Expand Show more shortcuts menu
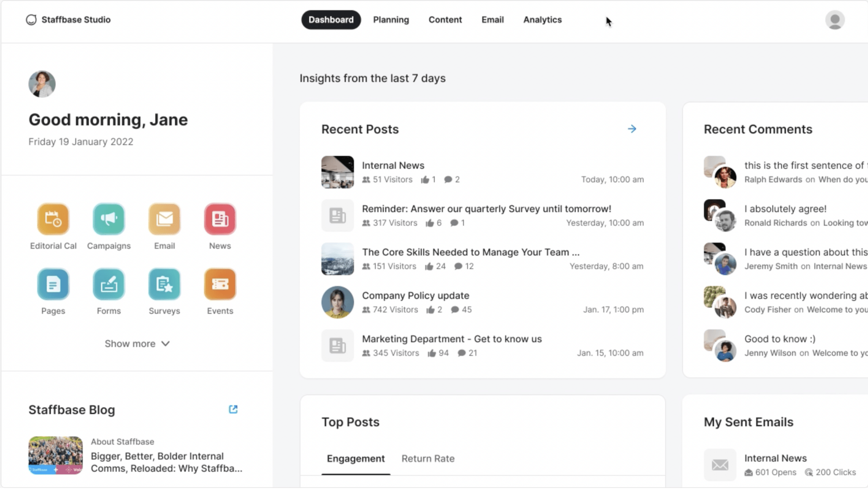The height and width of the screenshot is (497, 868). point(137,343)
